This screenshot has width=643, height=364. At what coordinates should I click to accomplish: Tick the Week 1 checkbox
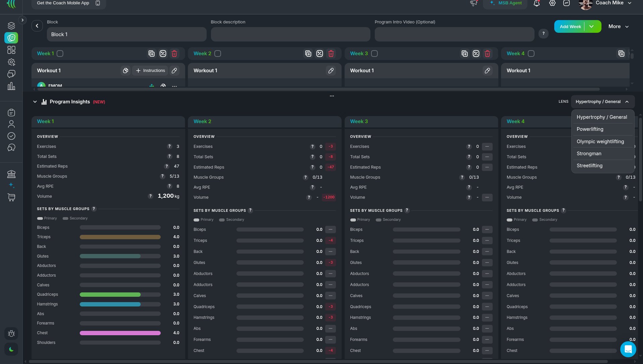(x=60, y=54)
